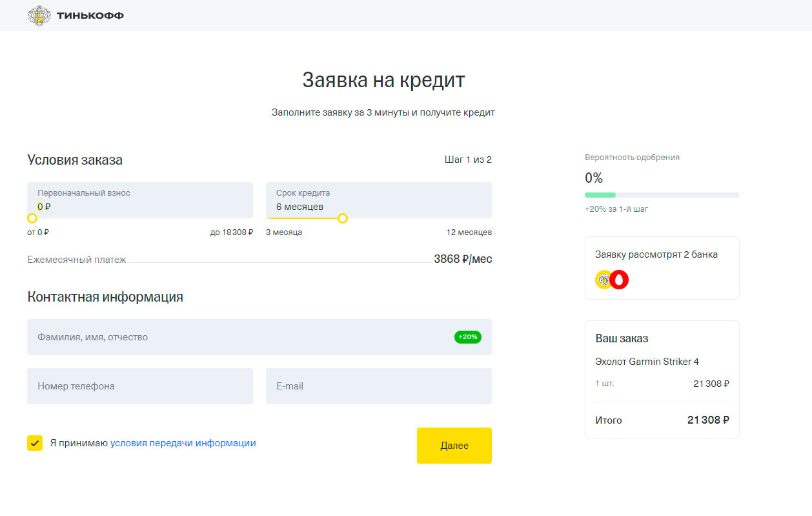Open условия передачи информации link

click(183, 443)
